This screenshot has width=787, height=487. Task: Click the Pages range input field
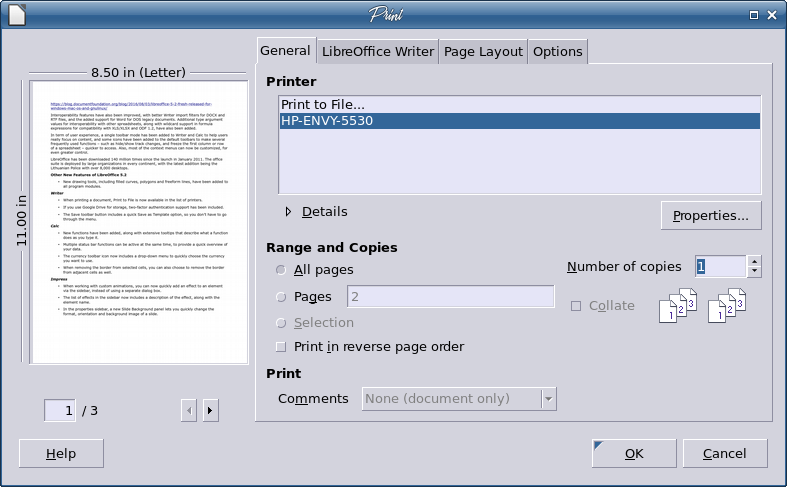(451, 296)
